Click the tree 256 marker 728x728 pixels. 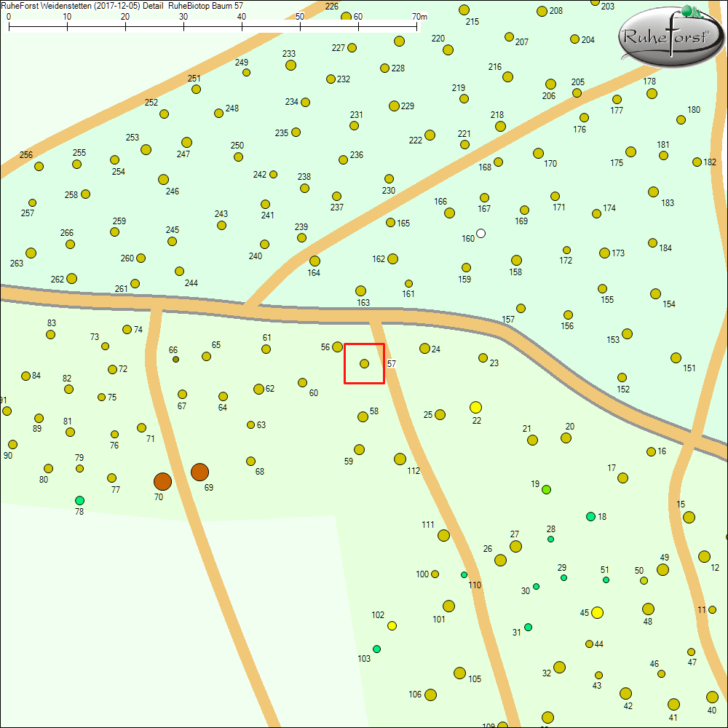tap(39, 166)
